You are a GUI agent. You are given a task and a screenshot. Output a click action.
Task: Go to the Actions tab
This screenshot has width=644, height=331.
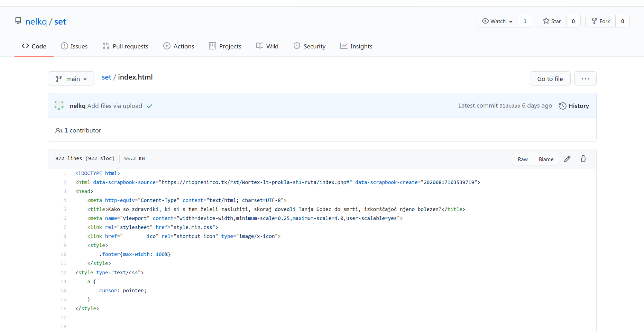click(178, 46)
